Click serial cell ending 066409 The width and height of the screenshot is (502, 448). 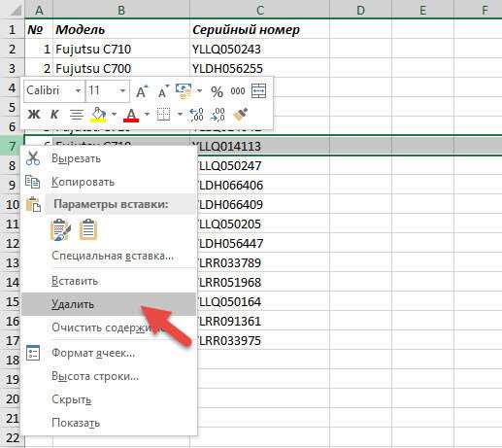[263, 204]
